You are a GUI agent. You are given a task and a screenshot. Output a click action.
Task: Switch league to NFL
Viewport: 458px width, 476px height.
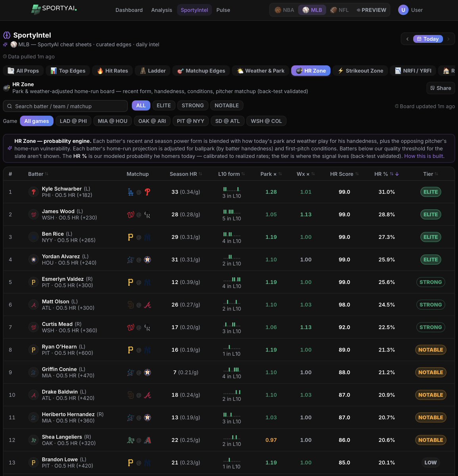click(x=339, y=10)
